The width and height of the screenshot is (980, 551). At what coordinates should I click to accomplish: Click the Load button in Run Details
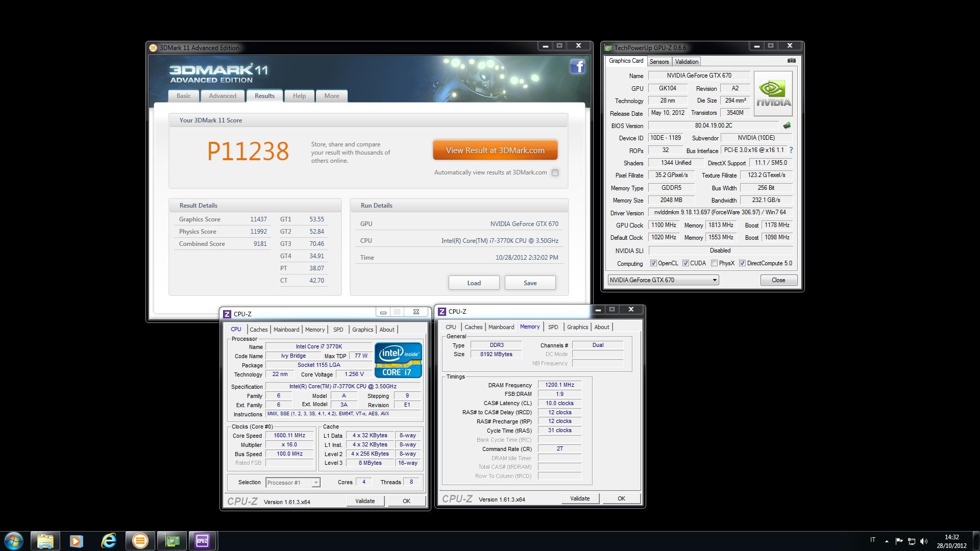point(474,283)
